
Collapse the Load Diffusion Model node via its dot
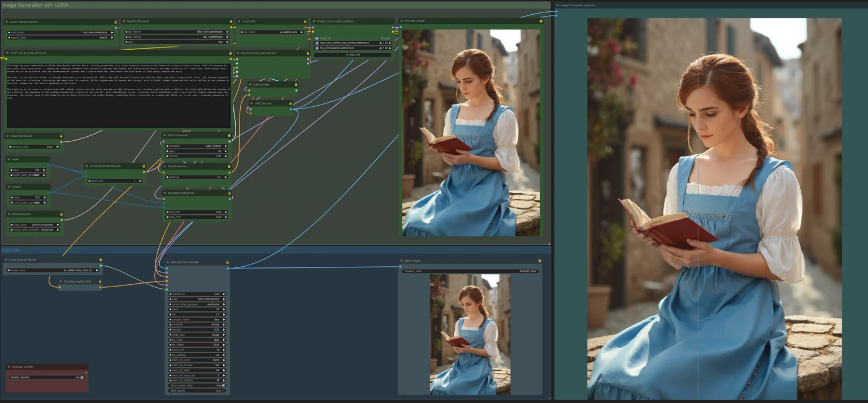(7, 21)
